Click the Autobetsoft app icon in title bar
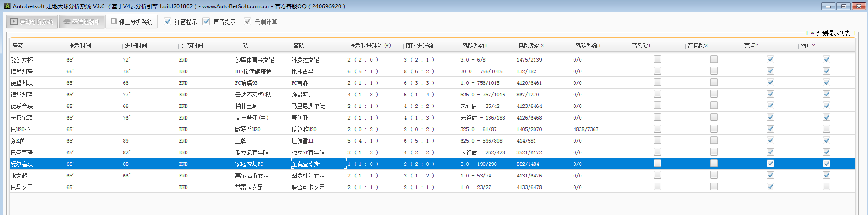Viewport: 868px width, 215px height. 7,6
